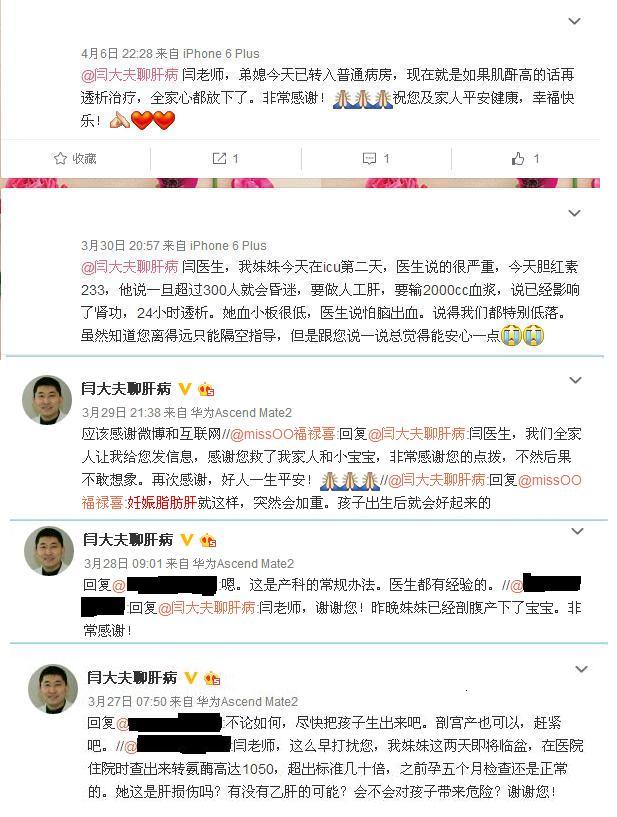
Task: Open chevron menu on March 29 post
Action: 575,380
